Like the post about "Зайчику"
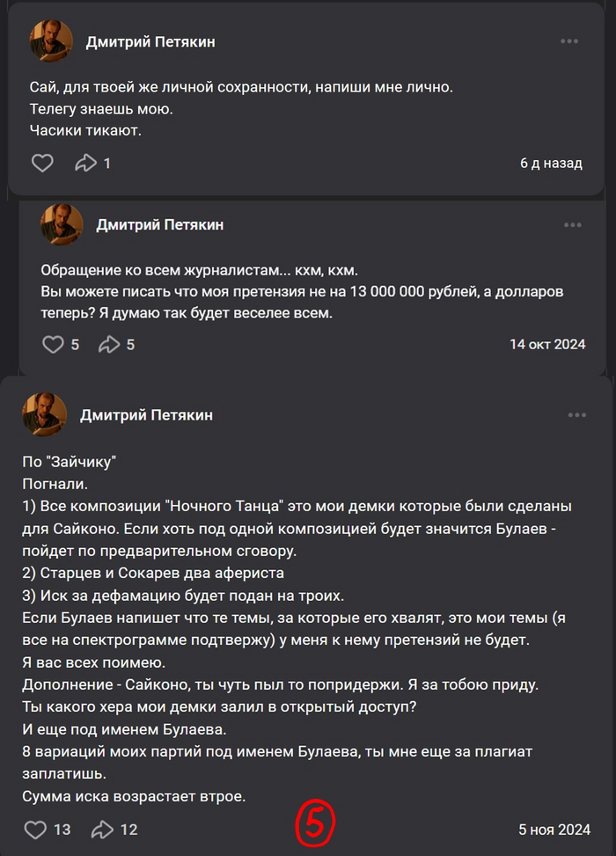 point(35,829)
